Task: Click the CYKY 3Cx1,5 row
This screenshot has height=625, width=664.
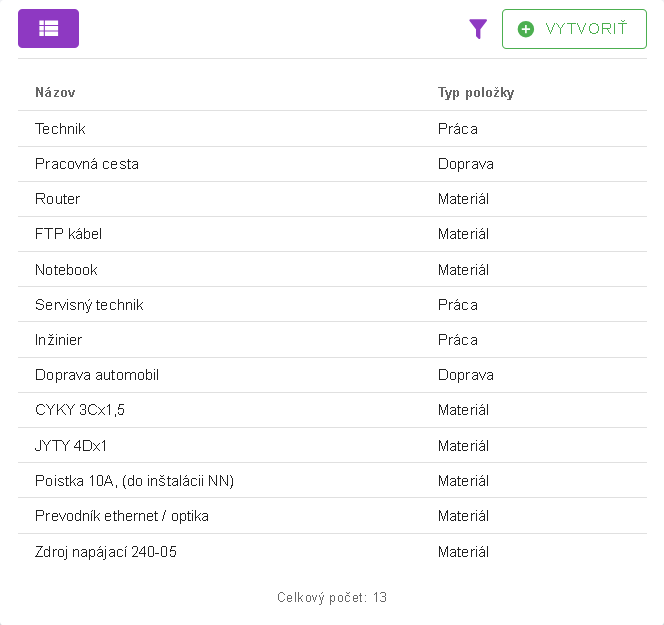Action: tap(80, 410)
